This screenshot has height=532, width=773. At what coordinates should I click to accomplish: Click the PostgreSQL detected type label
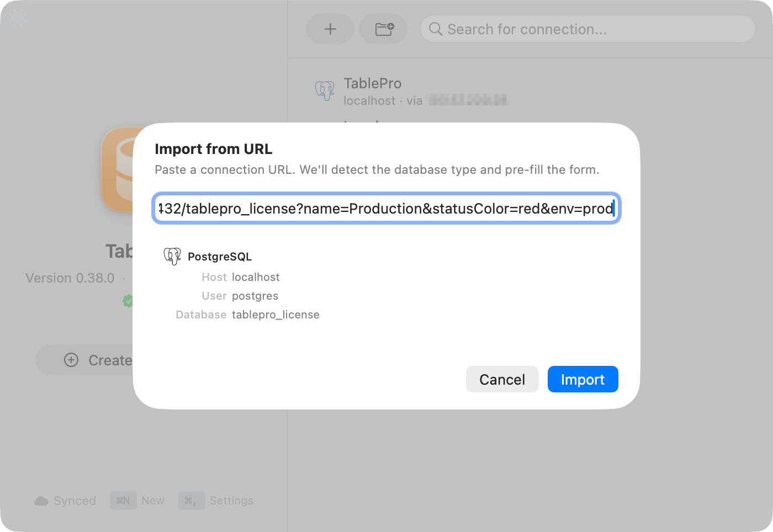point(220,257)
